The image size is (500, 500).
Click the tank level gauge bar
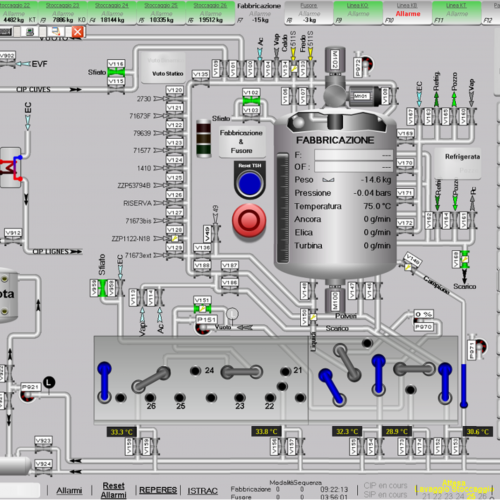coord(283,208)
